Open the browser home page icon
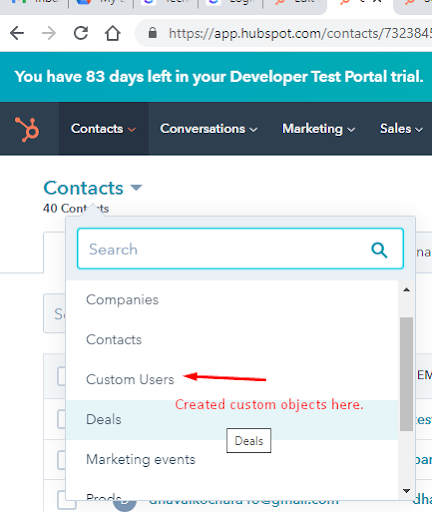This screenshot has width=432, height=512. coord(113,33)
